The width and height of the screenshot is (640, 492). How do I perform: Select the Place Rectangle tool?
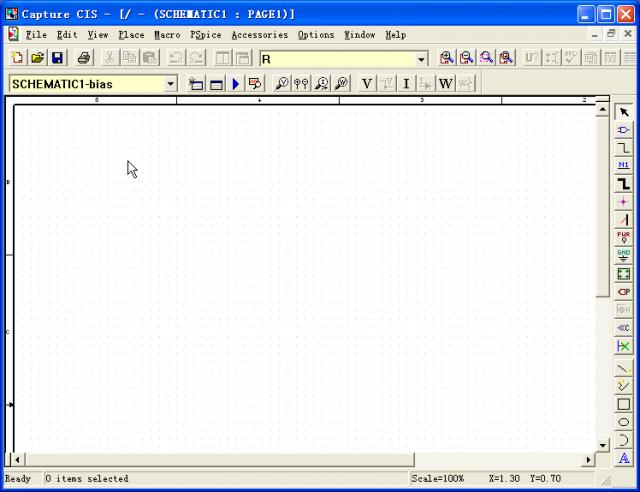[624, 404]
